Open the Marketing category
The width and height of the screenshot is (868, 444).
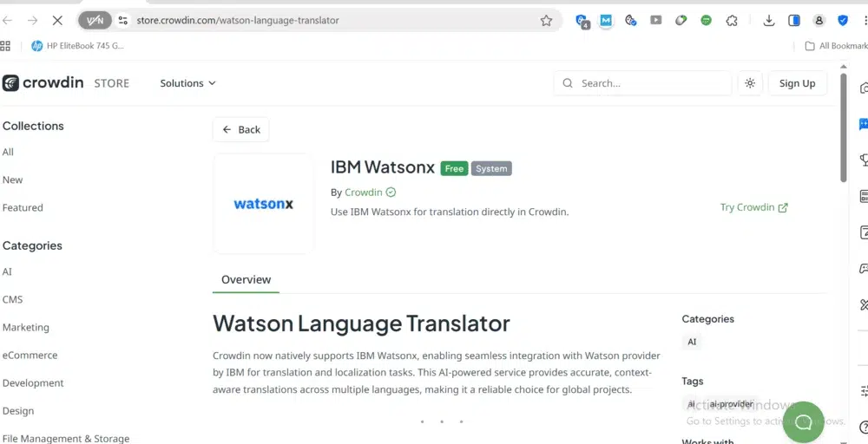[x=25, y=327]
